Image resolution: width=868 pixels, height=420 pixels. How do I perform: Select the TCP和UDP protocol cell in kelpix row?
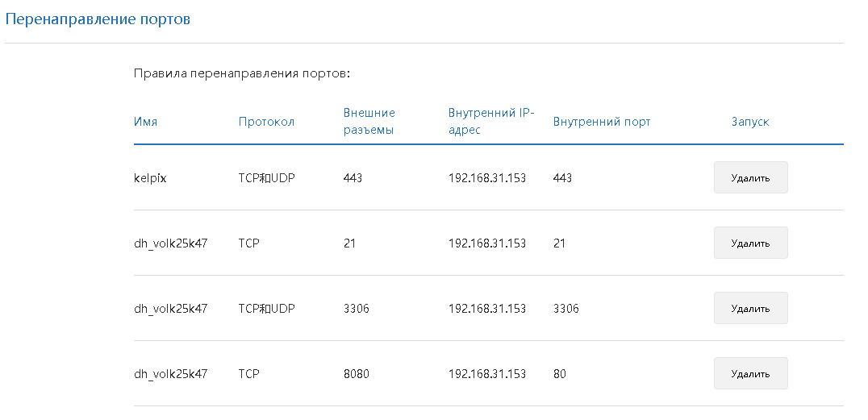click(267, 178)
